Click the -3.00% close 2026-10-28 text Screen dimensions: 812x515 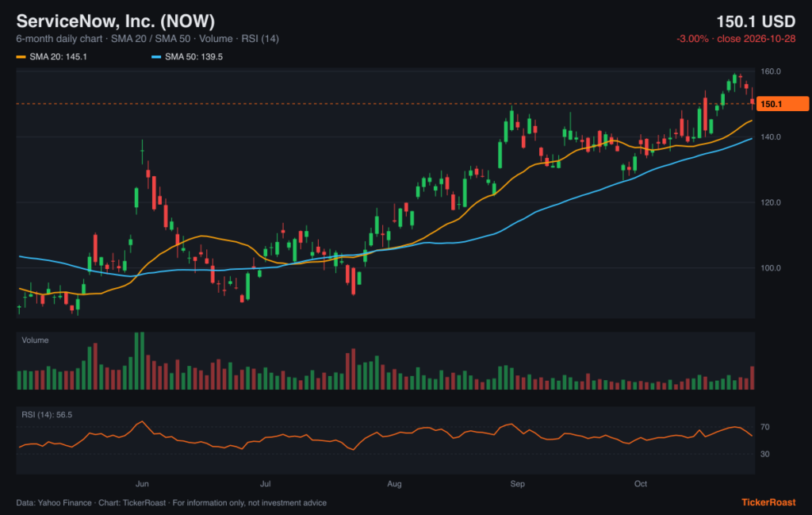pyautogui.click(x=736, y=39)
